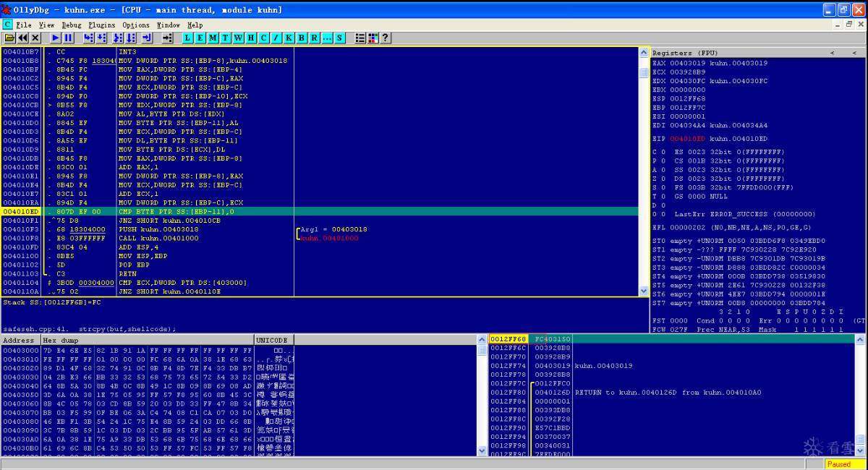Select EIP register value 004010ED
The image size is (868, 470).
click(x=688, y=138)
